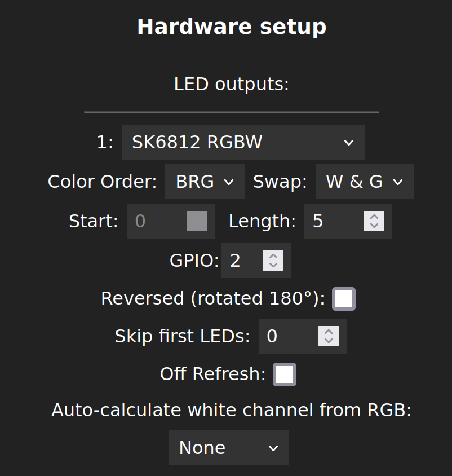Viewport: 452px width, 476px height.
Task: Click the LED outputs label
Action: coord(231,84)
